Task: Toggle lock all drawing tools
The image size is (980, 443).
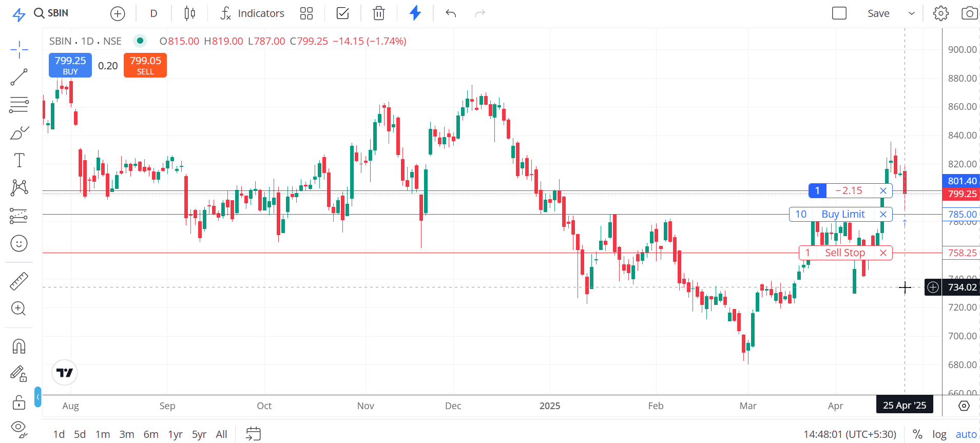Action: (19, 402)
